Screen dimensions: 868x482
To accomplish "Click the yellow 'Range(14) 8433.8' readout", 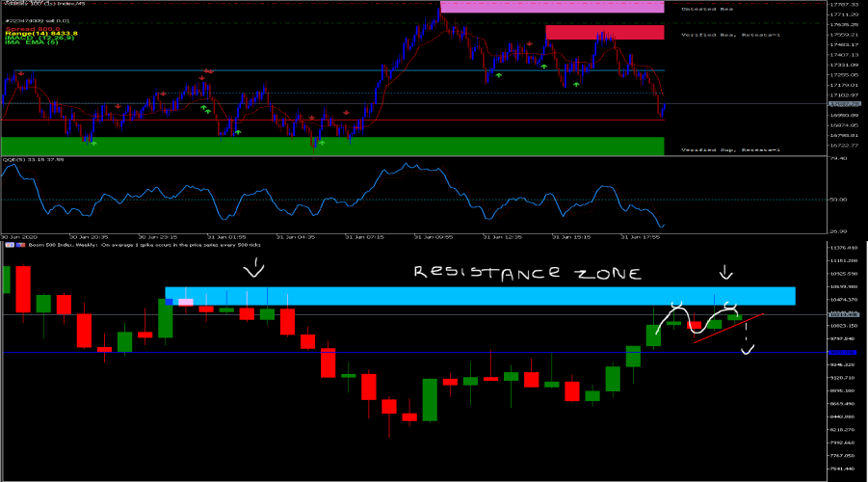I will pos(41,33).
